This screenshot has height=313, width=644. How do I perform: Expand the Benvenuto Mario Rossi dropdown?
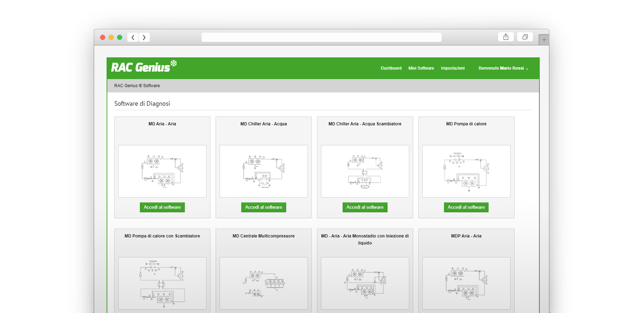coord(503,68)
